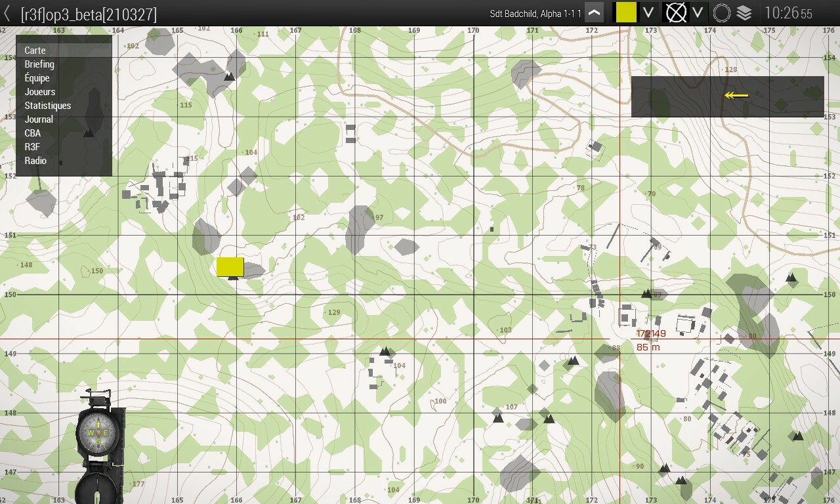This screenshot has width=840, height=504.
Task: Select the CBA menu entry
Action: point(33,133)
